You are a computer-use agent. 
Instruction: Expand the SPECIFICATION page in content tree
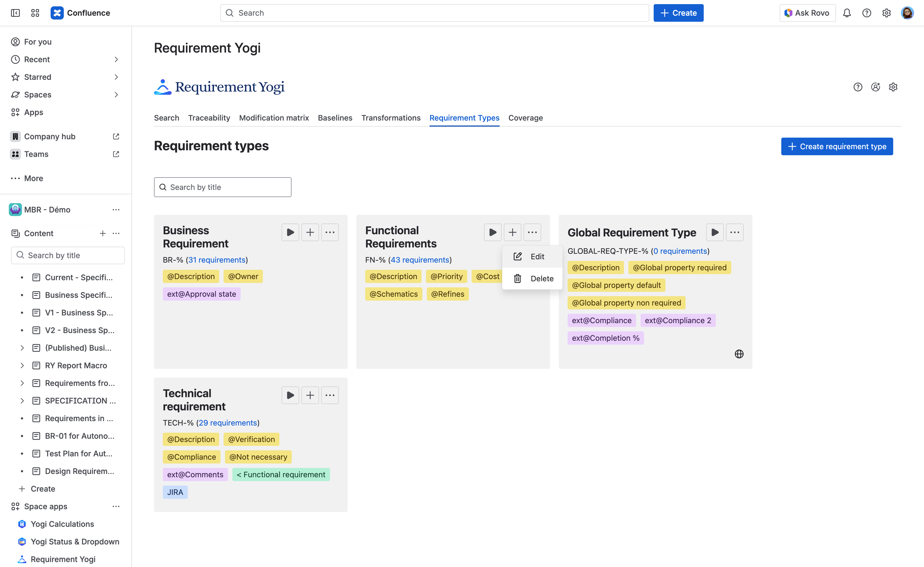[22, 400]
